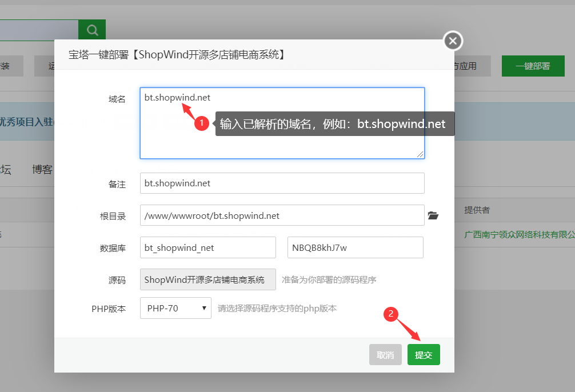Click the 备注 field label
575x392 pixels.
[x=117, y=185]
